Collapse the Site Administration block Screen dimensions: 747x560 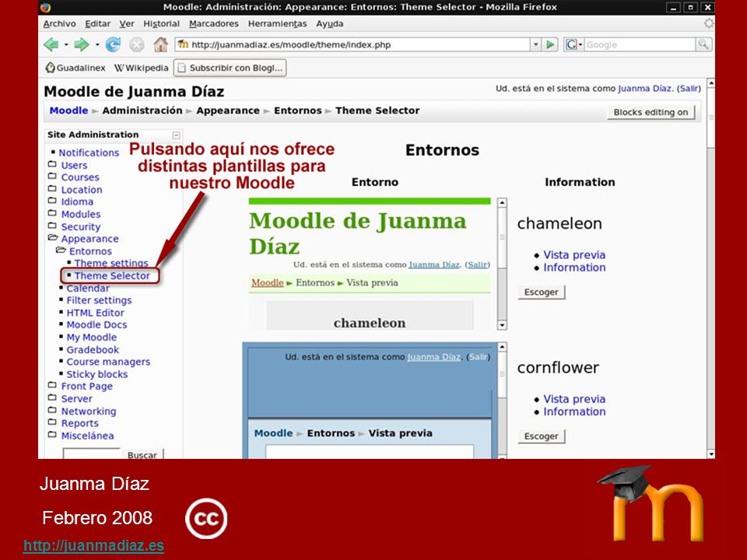tap(177, 135)
